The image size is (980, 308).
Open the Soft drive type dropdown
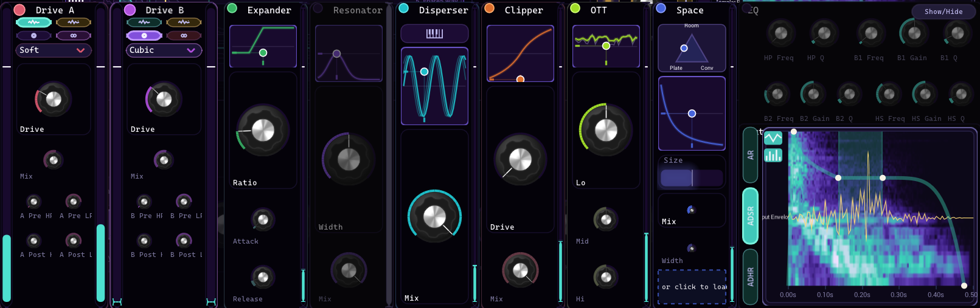54,50
